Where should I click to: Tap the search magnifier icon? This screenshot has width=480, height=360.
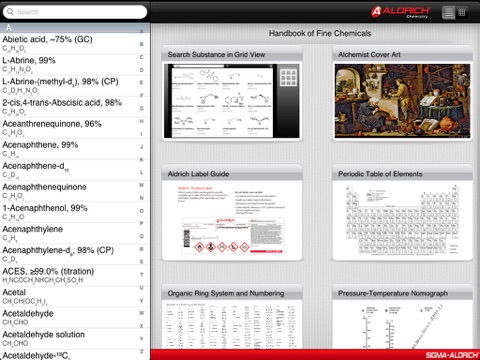click(x=10, y=12)
